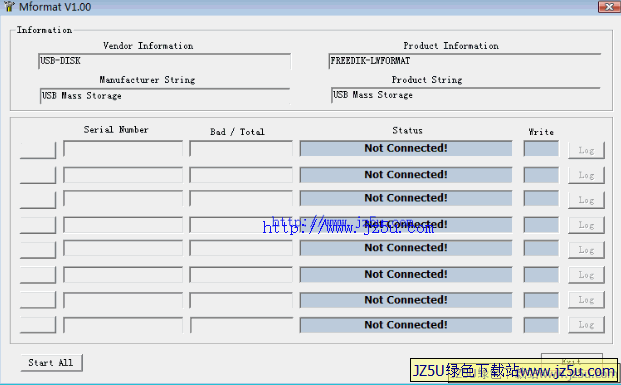Focus the third row Serial Number field

coord(123,198)
